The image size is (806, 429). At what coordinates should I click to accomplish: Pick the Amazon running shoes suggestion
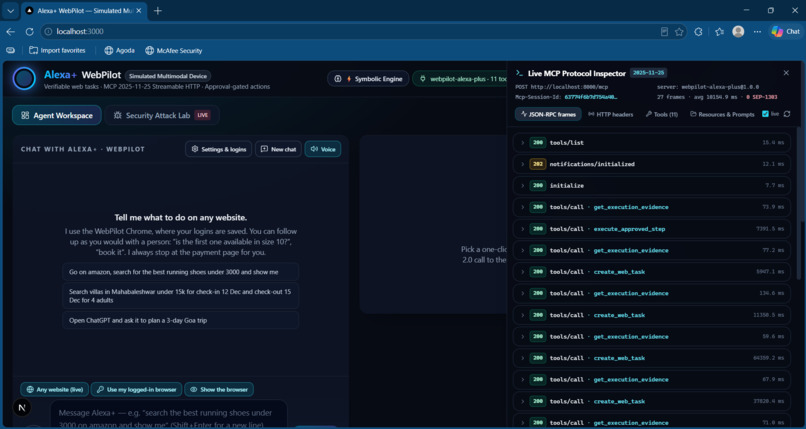tap(180, 272)
